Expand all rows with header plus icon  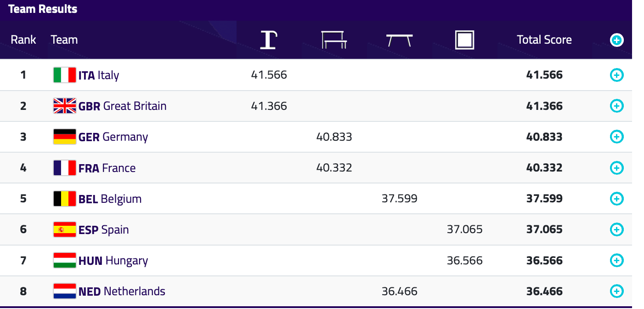616,40
